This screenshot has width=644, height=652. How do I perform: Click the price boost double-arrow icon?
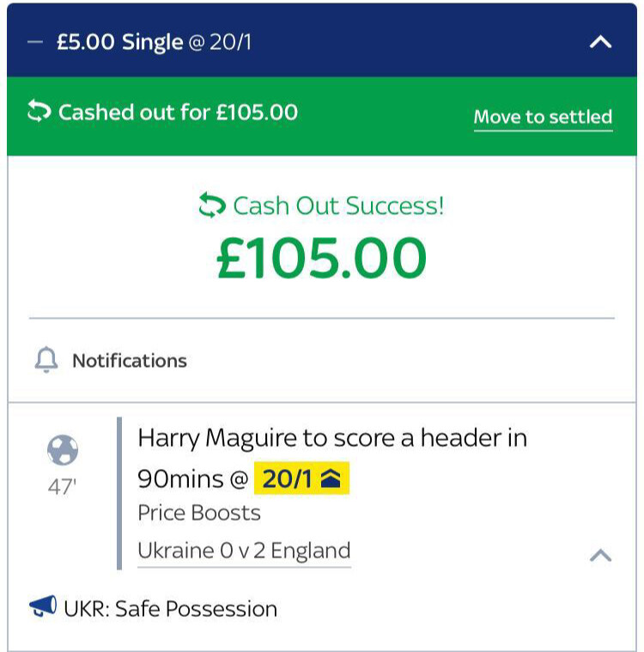(x=330, y=479)
